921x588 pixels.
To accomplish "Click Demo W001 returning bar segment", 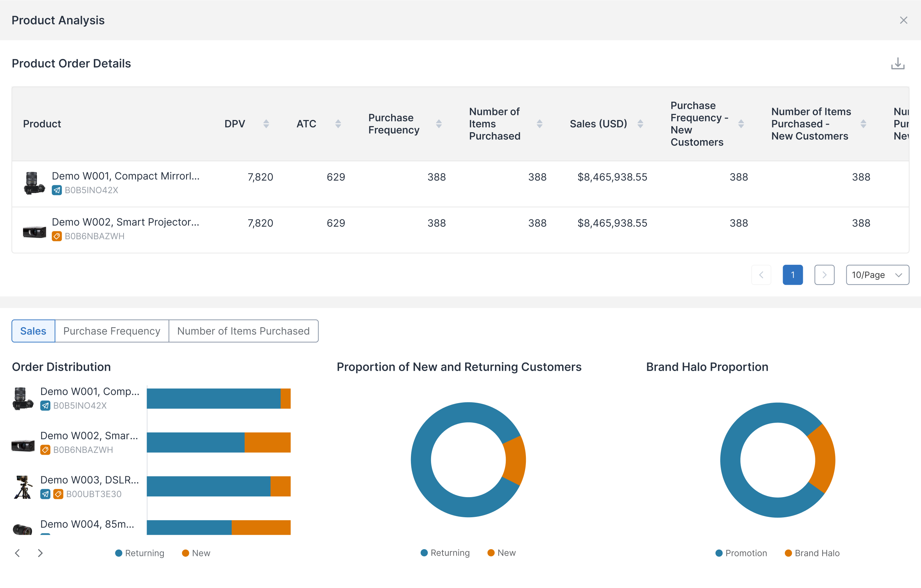I will point(213,399).
